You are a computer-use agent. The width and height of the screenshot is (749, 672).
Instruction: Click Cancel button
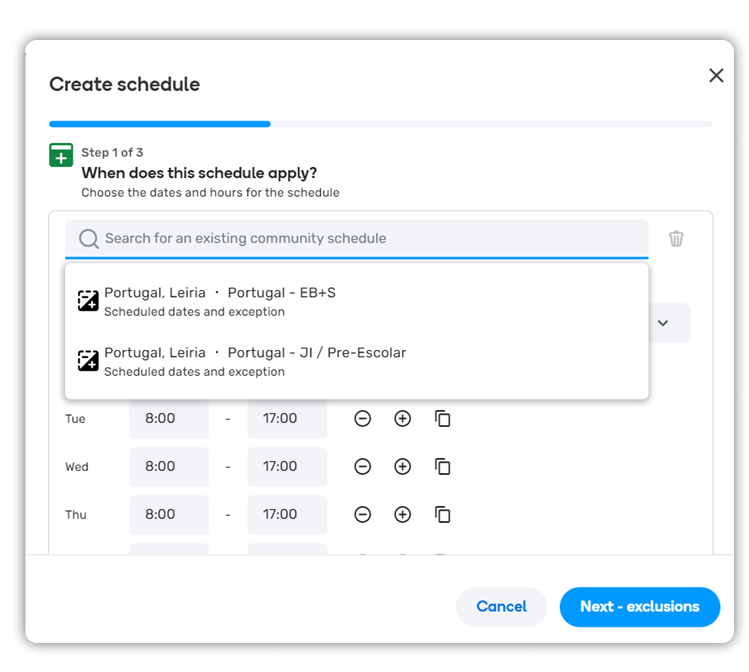click(x=502, y=607)
